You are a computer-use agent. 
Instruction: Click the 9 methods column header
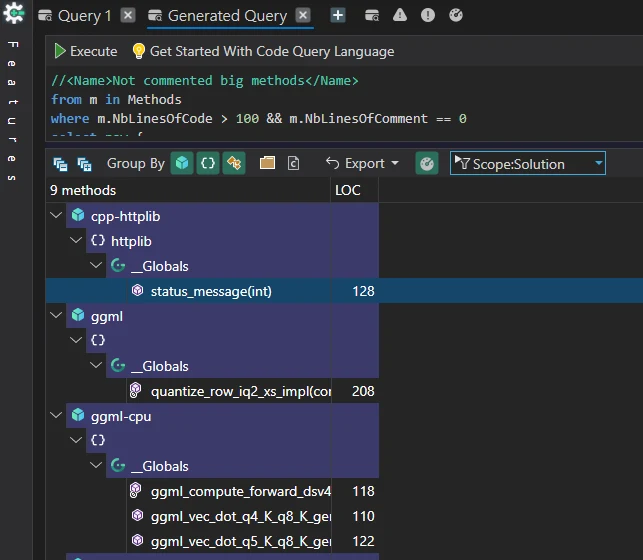coord(188,190)
